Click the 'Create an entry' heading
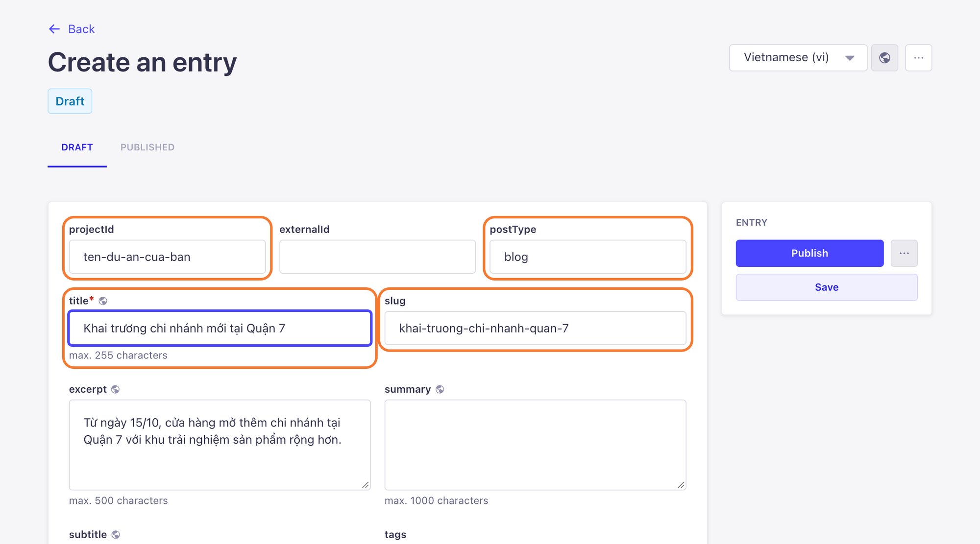Screen dimensions: 980x544 (x=143, y=63)
